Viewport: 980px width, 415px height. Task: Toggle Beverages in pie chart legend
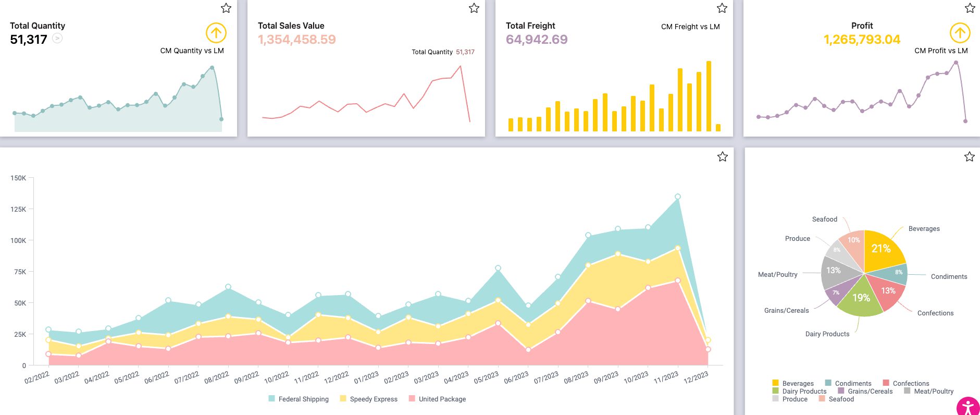point(792,383)
